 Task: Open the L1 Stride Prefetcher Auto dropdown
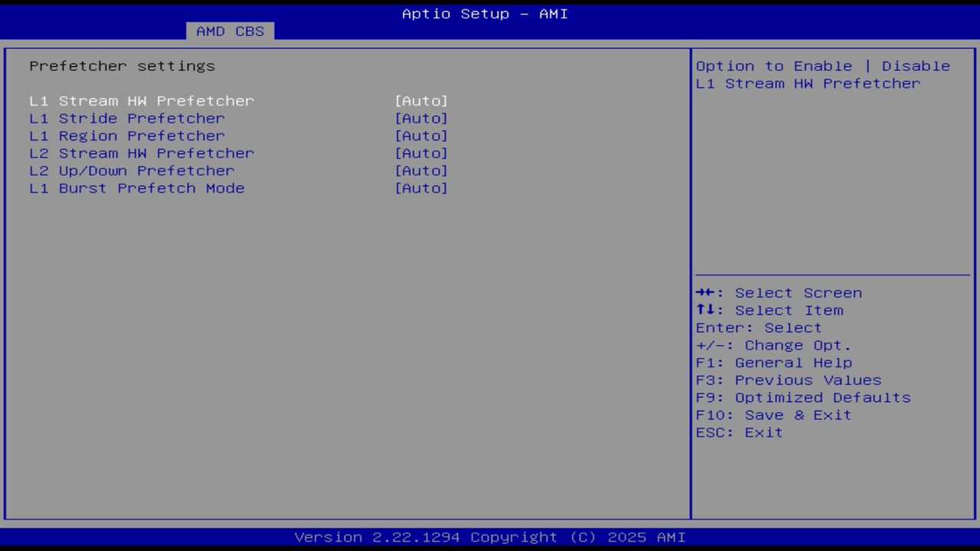(x=420, y=118)
